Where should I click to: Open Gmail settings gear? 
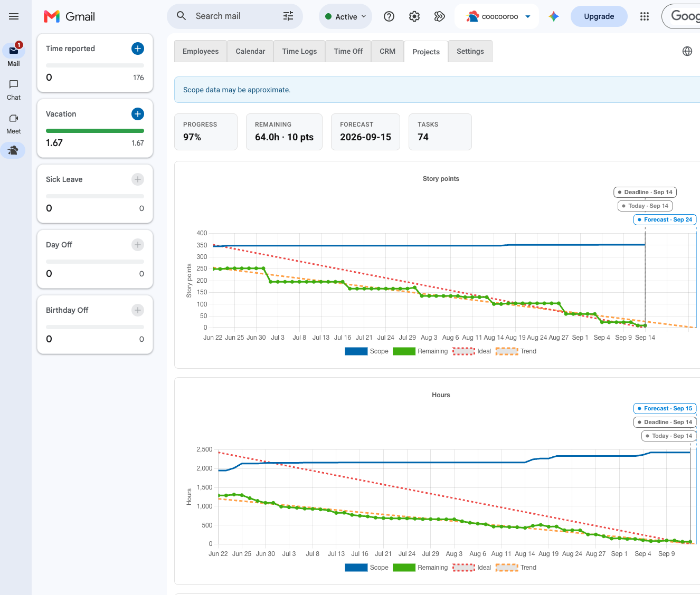[414, 16]
